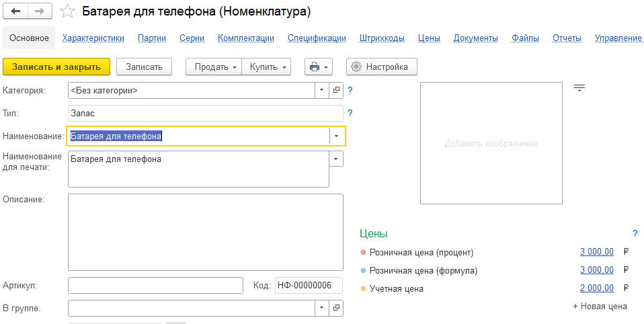This screenshot has width=644, height=324.
Task: Click the Добавить изображение placeholder
Action: click(491, 143)
